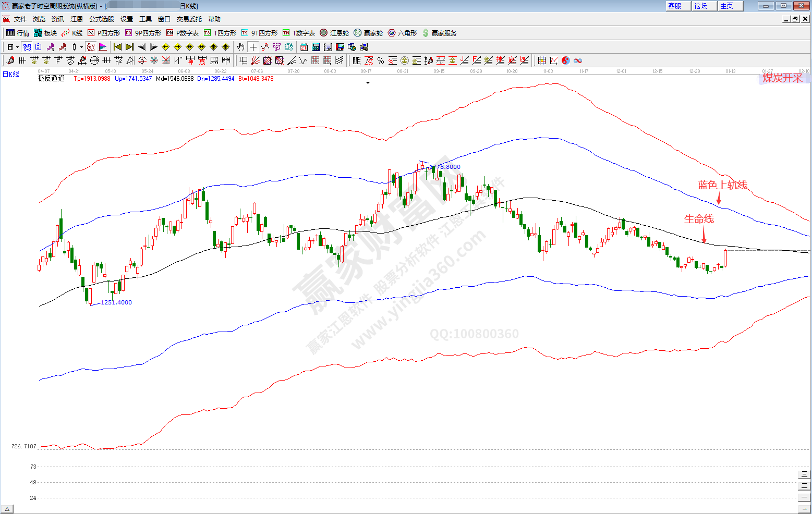Viewport: 812px width, 514px height.
Task: Toggle the single-line panel layout button
Action: (804, 497)
